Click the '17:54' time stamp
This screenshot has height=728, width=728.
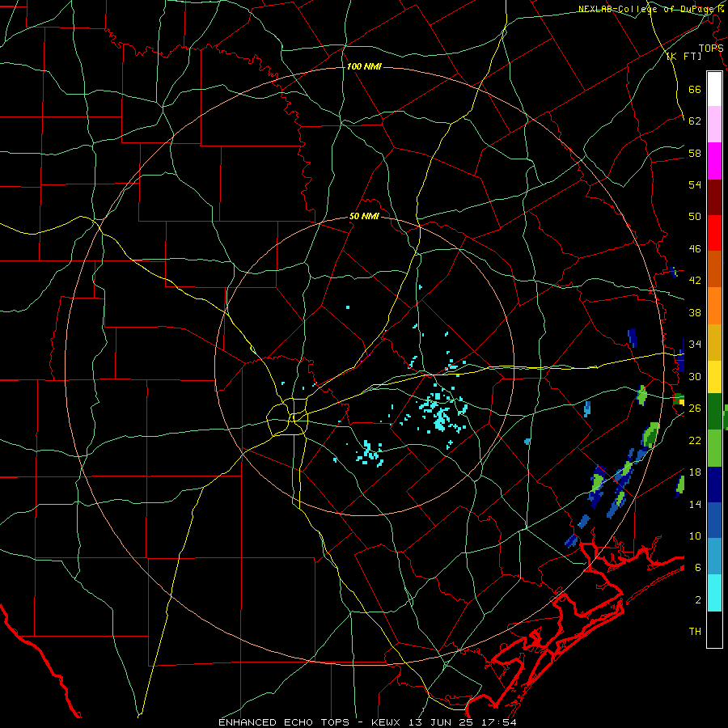coord(501,722)
